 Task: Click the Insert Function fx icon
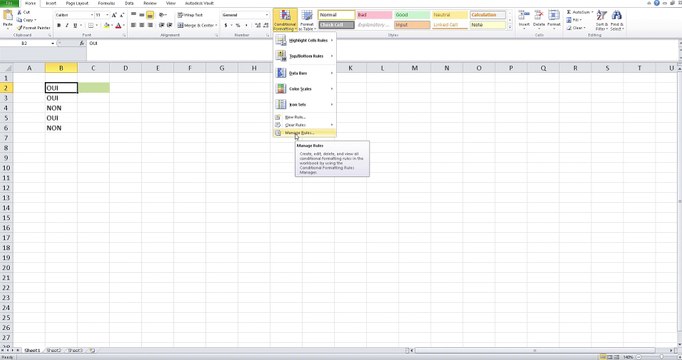(x=82, y=43)
